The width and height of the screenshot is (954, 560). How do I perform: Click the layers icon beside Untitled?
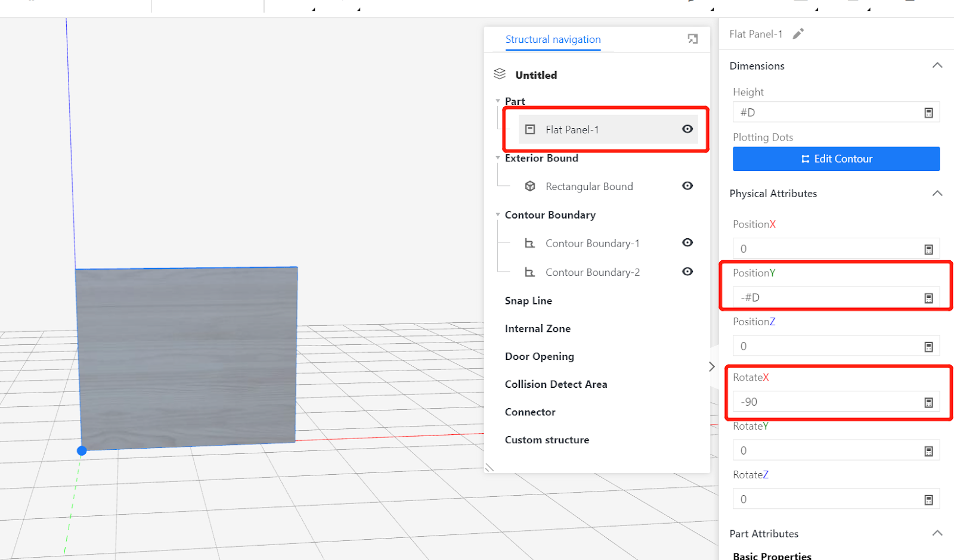pos(500,74)
